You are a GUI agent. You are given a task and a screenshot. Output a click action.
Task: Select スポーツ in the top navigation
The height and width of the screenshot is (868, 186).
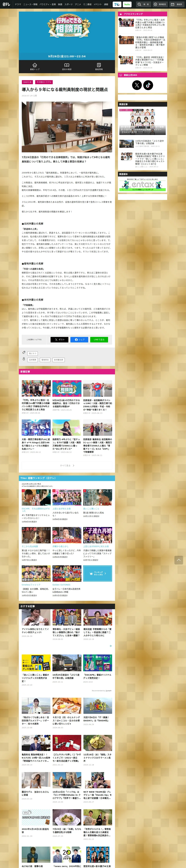point(69,4)
